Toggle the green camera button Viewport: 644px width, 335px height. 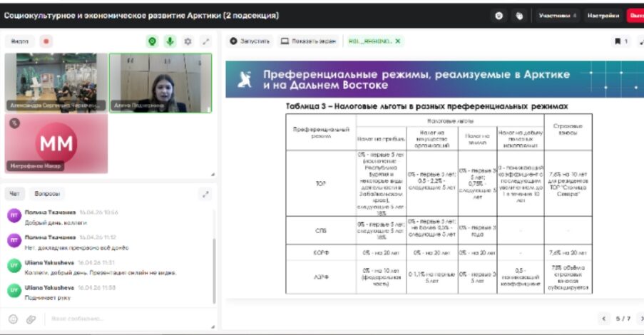152,41
